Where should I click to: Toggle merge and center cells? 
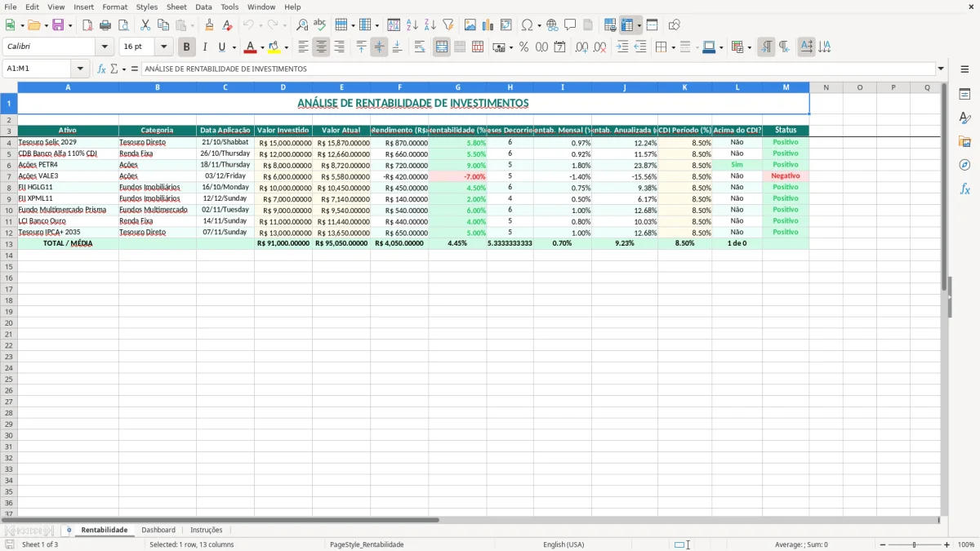442,47
